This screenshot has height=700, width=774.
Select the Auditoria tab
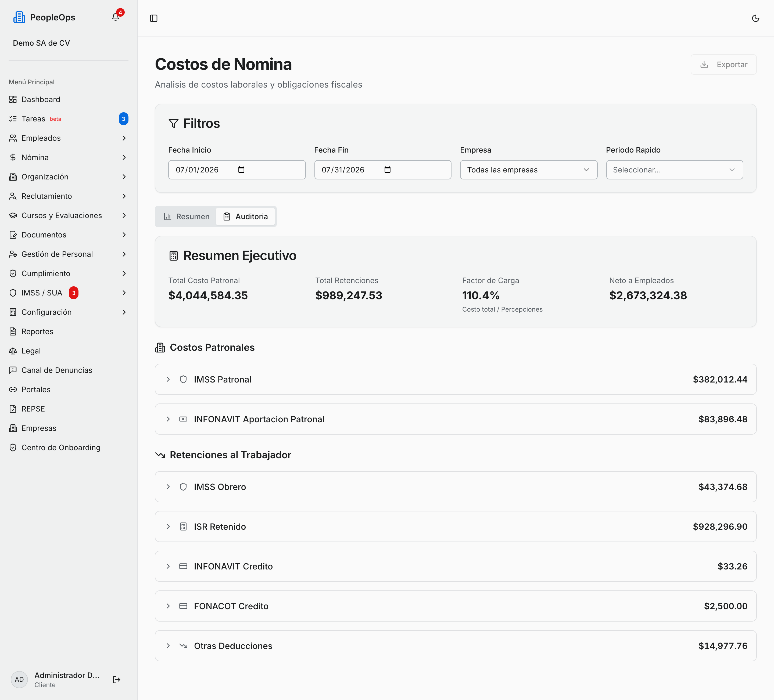pyautogui.click(x=245, y=217)
